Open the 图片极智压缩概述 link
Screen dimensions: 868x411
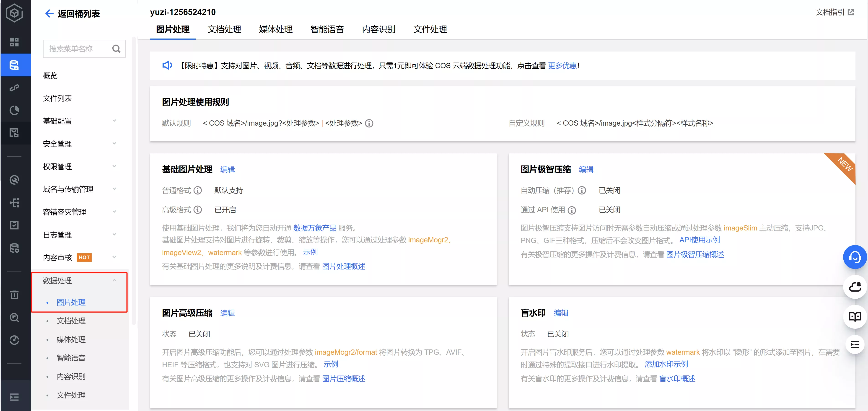695,255
